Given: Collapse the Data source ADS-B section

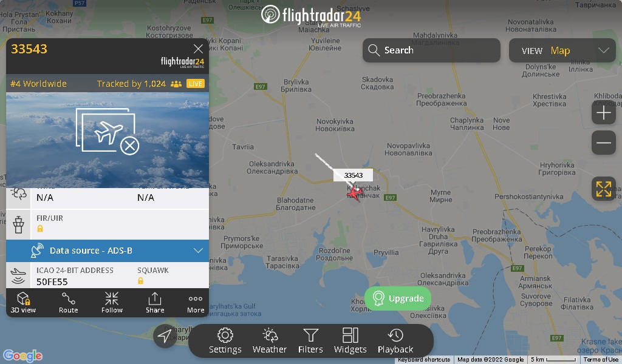Looking at the screenshot, I should (x=108, y=251).
